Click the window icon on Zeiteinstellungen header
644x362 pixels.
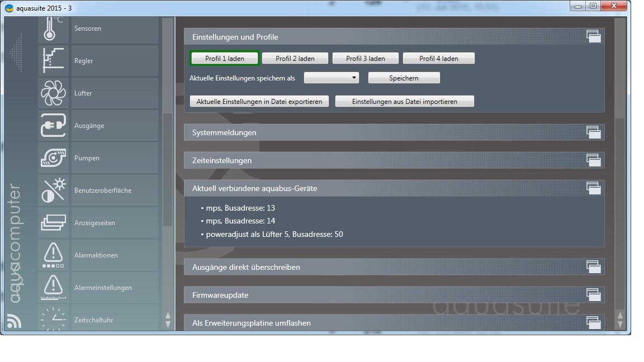coord(594,160)
